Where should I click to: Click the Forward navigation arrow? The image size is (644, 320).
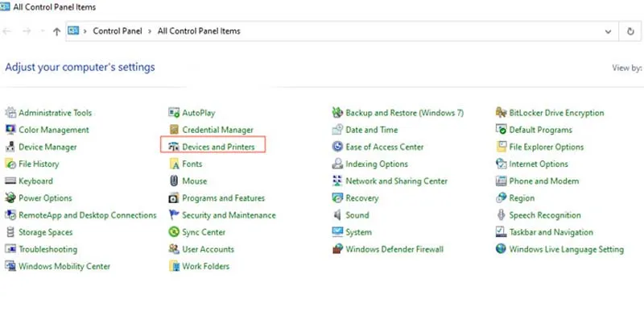[x=27, y=31]
